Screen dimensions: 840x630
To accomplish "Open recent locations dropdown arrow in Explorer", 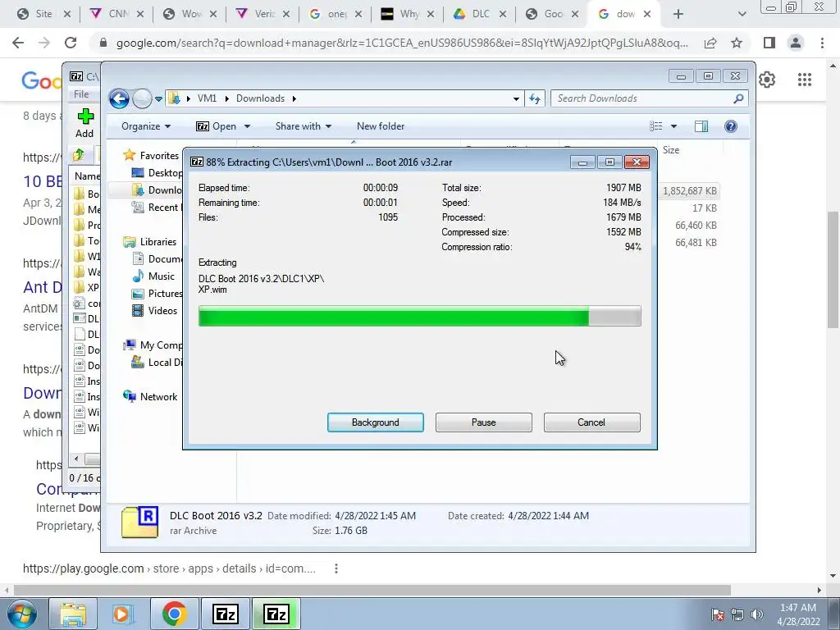I will [x=158, y=99].
